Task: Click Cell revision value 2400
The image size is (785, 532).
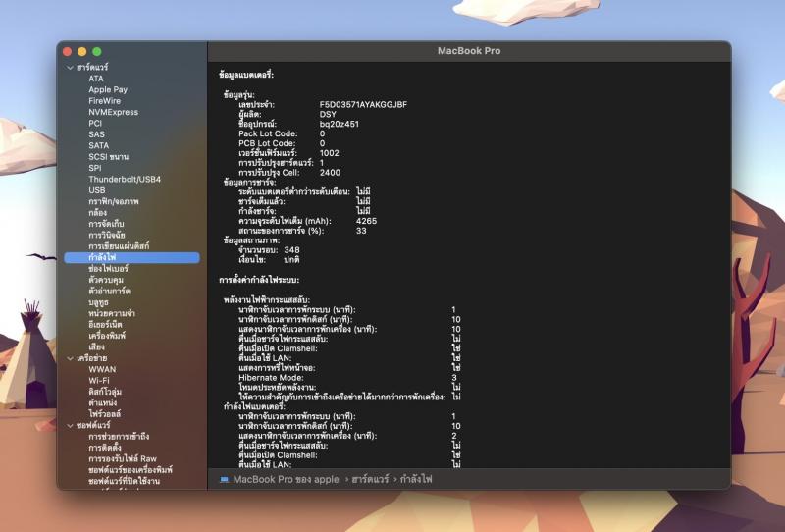Action: coord(330,173)
